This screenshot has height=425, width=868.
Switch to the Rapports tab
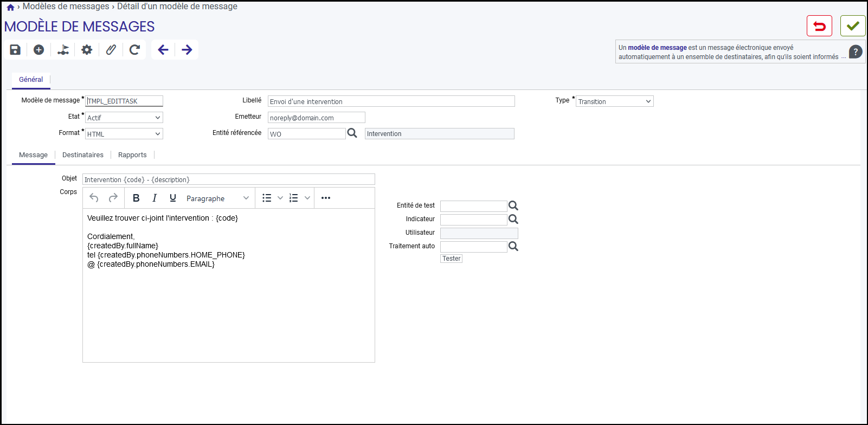pyautogui.click(x=132, y=155)
